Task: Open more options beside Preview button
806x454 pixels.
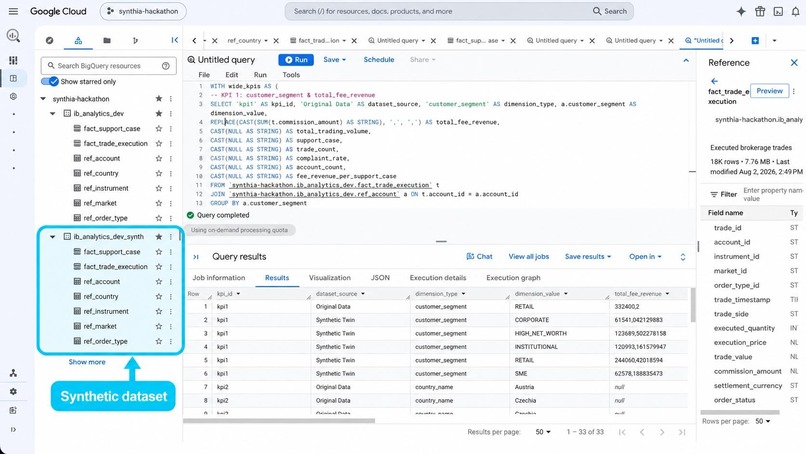Action: click(x=794, y=91)
